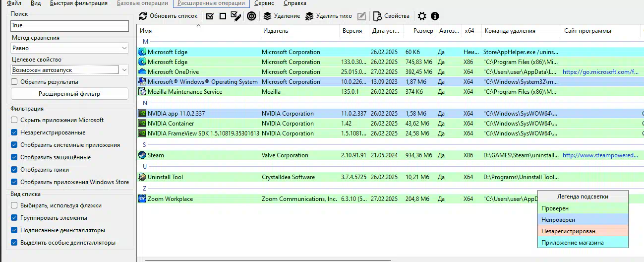Sort by the Имя column header
Image resolution: width=644 pixels, height=262 pixels.
(198, 31)
